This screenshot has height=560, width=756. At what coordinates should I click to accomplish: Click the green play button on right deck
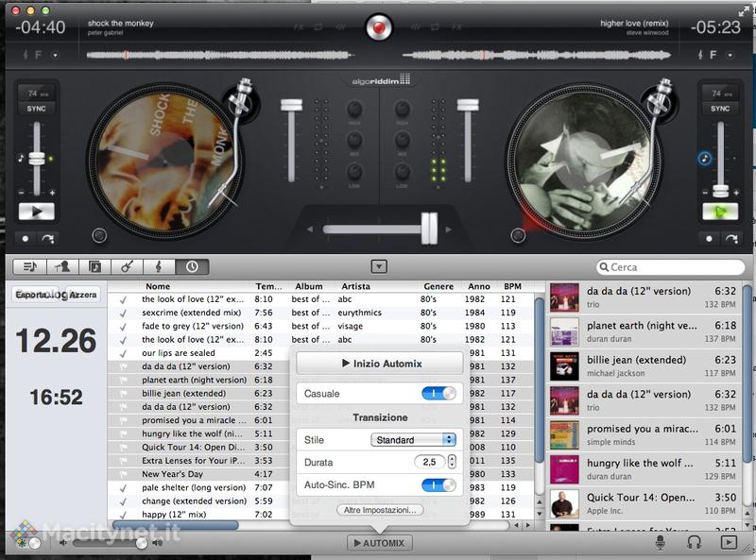pos(720,212)
